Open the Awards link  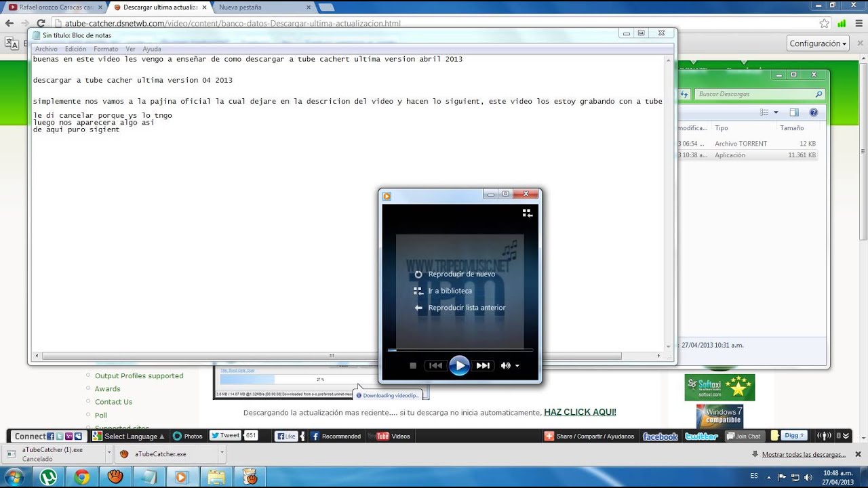[107, 389]
